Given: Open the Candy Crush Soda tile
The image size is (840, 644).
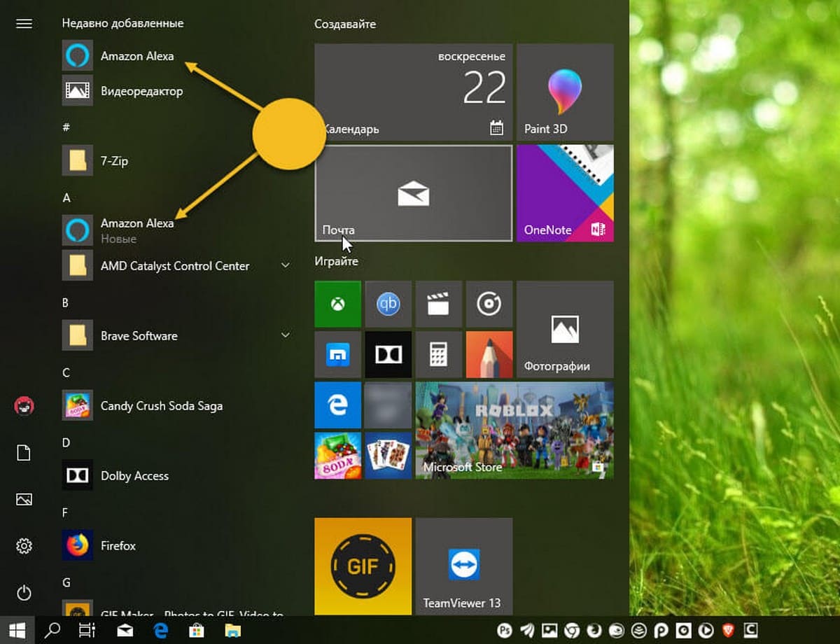Looking at the screenshot, I should [338, 455].
